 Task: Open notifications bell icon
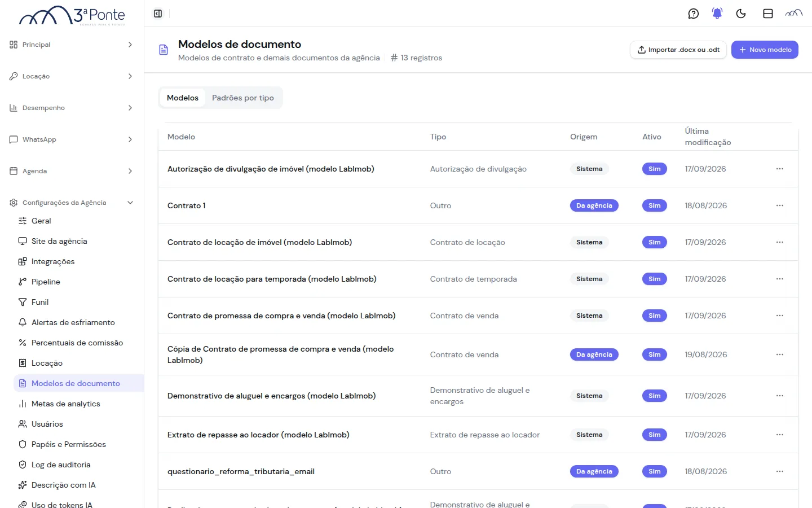[x=717, y=14]
